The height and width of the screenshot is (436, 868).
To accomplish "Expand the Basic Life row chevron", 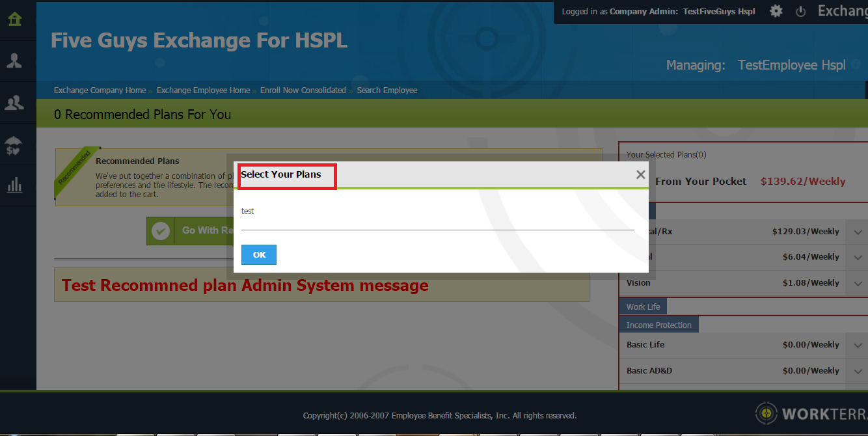I will (858, 345).
